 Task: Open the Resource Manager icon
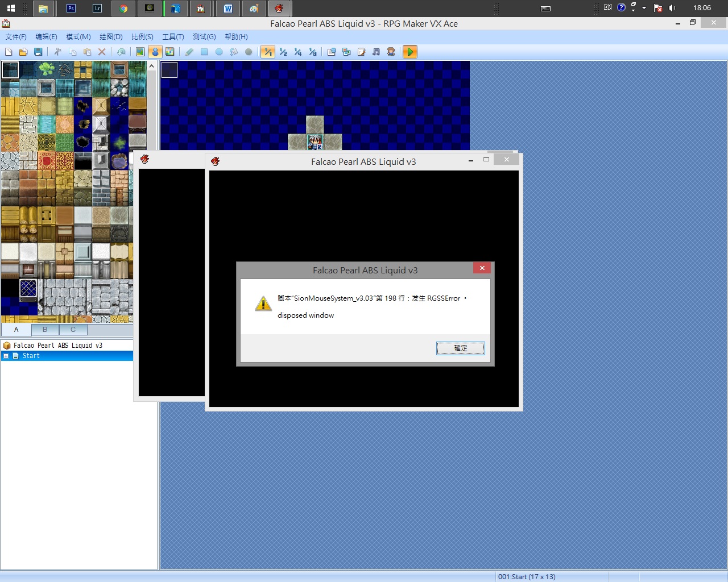point(346,52)
